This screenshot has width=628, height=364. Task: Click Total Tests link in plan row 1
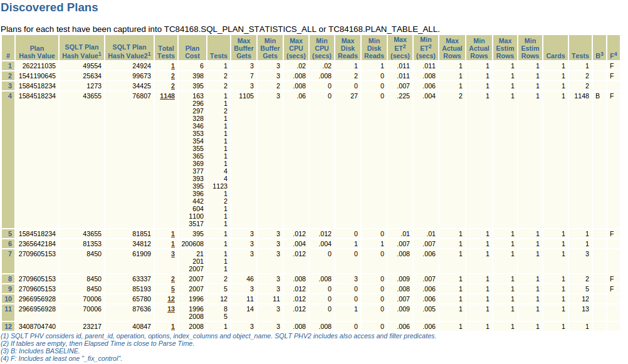pos(172,66)
